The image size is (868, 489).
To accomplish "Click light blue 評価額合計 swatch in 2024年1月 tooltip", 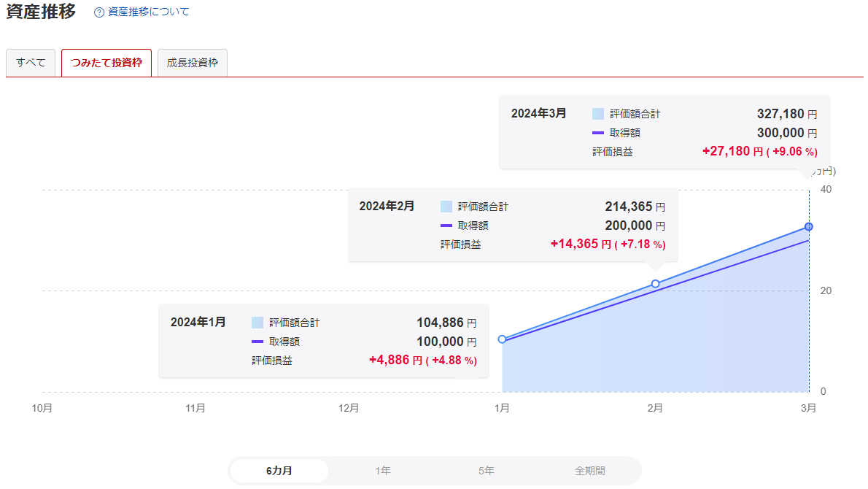I will pos(257,323).
